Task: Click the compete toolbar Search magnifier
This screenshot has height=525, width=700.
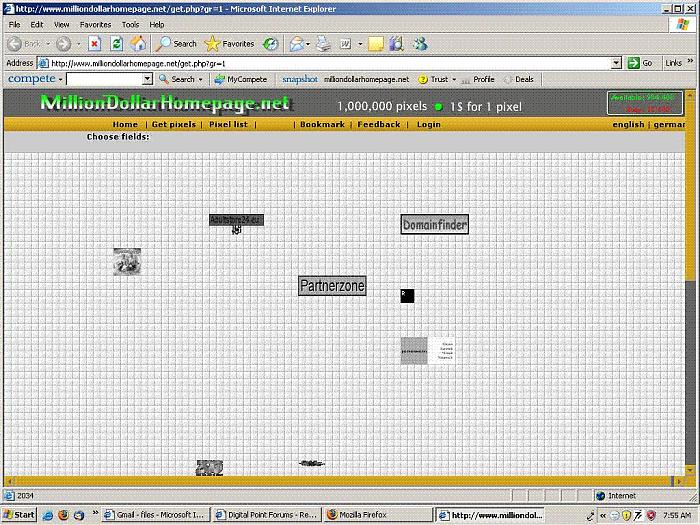Action: 164,79
